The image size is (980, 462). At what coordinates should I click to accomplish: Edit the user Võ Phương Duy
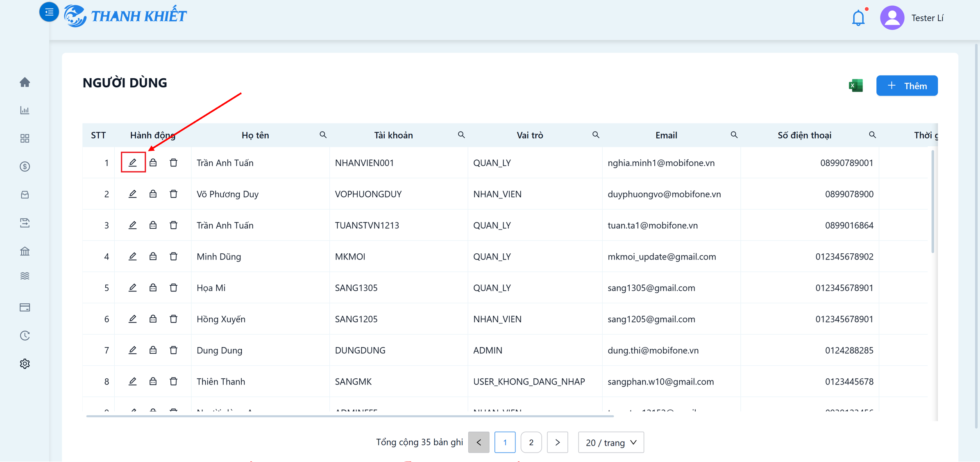[x=133, y=194]
